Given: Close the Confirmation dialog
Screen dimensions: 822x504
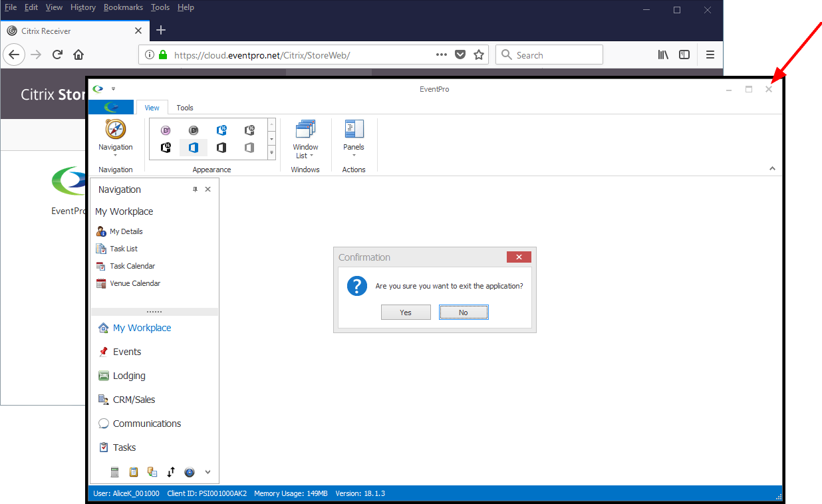Looking at the screenshot, I should (519, 257).
